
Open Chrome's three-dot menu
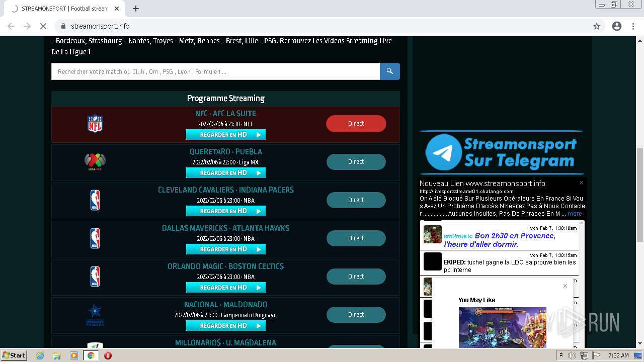tap(633, 26)
